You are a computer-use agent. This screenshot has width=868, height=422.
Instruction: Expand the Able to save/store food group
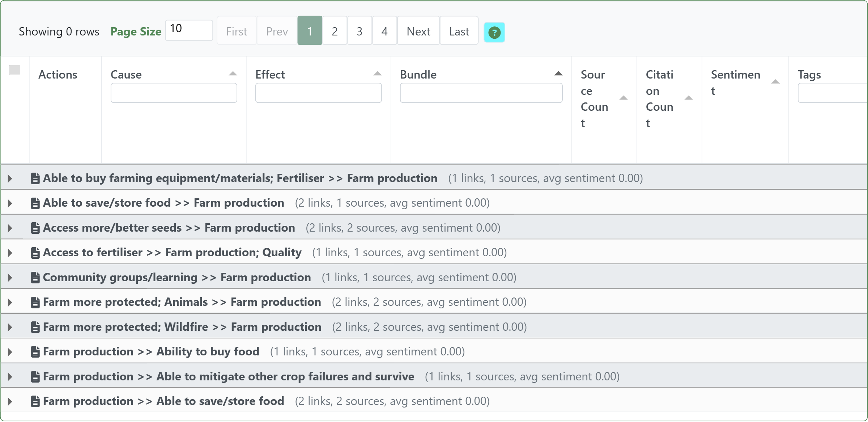(10, 203)
